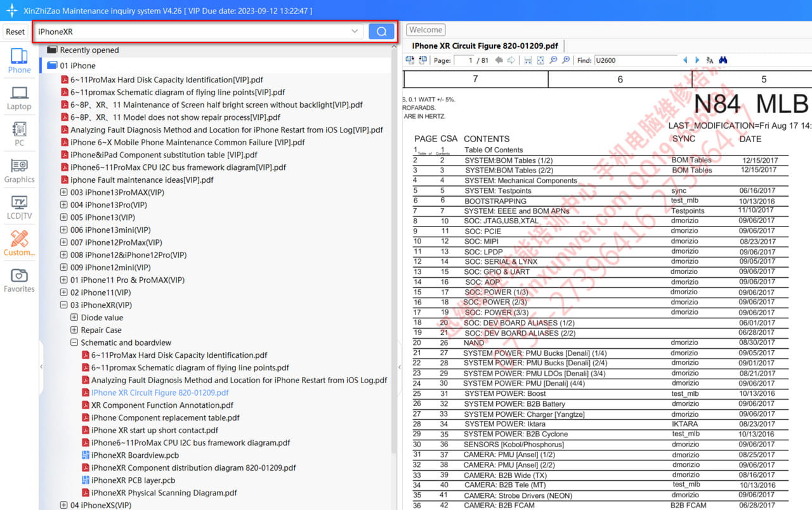This screenshot has height=510, width=812.
Task: Expand the 005 iPhone13(VIP) node
Action: coord(63,218)
